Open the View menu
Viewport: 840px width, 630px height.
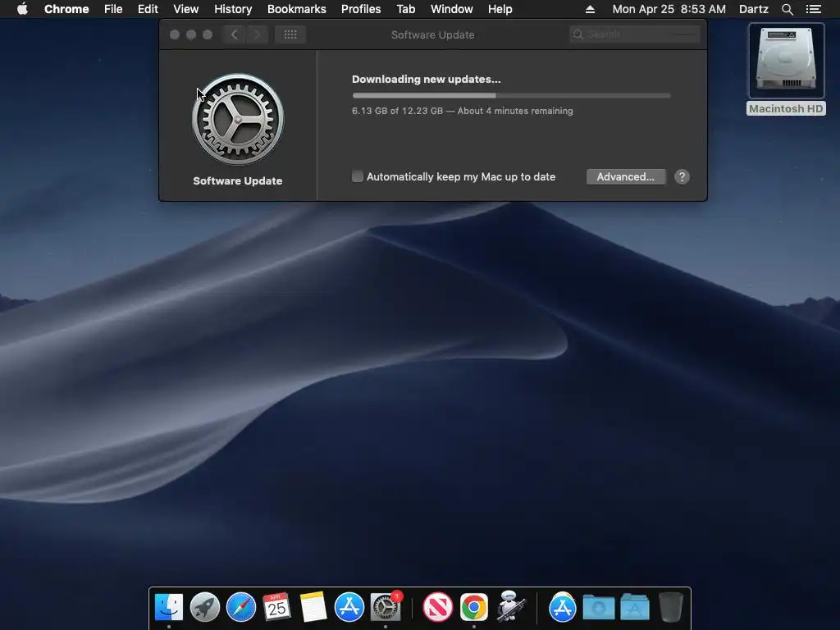tap(186, 9)
